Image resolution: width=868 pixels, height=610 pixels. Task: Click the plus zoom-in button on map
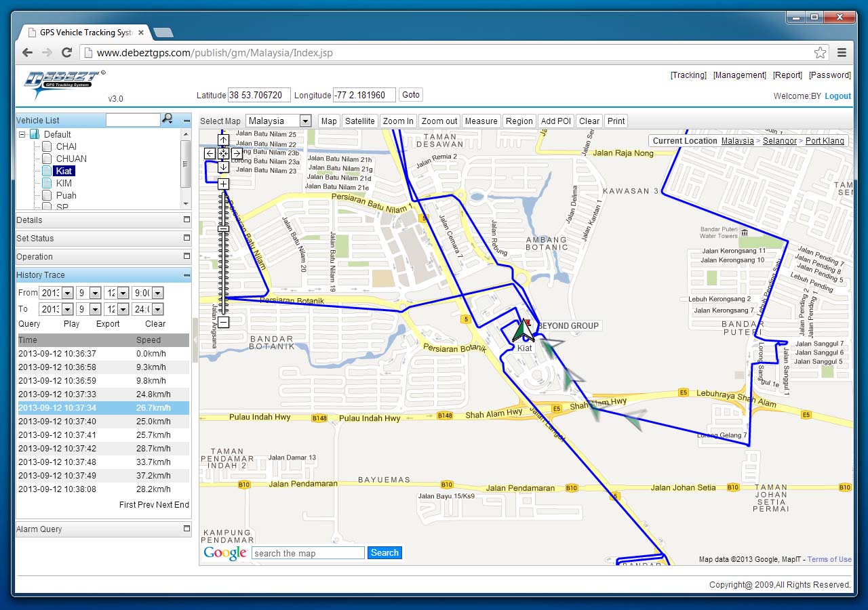coord(223,184)
